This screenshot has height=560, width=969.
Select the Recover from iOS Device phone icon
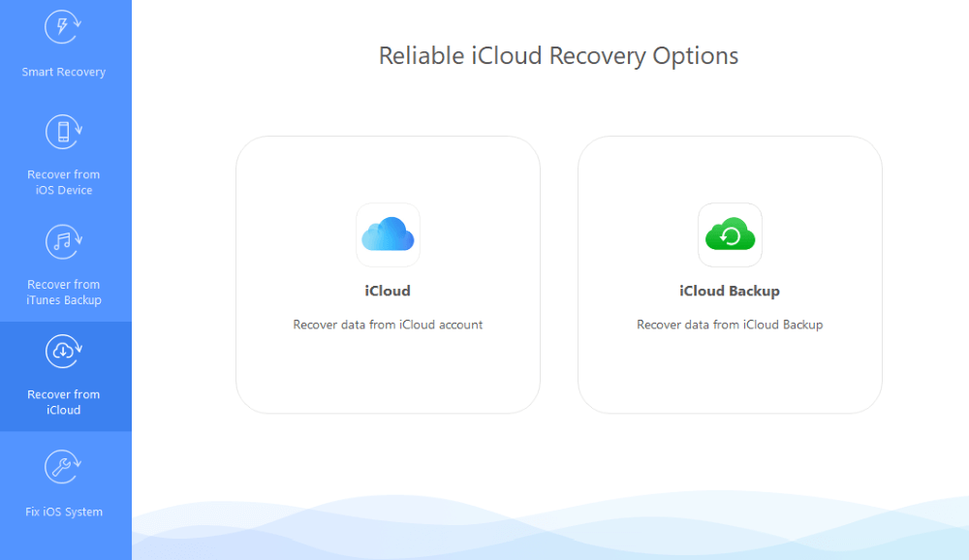[63, 132]
